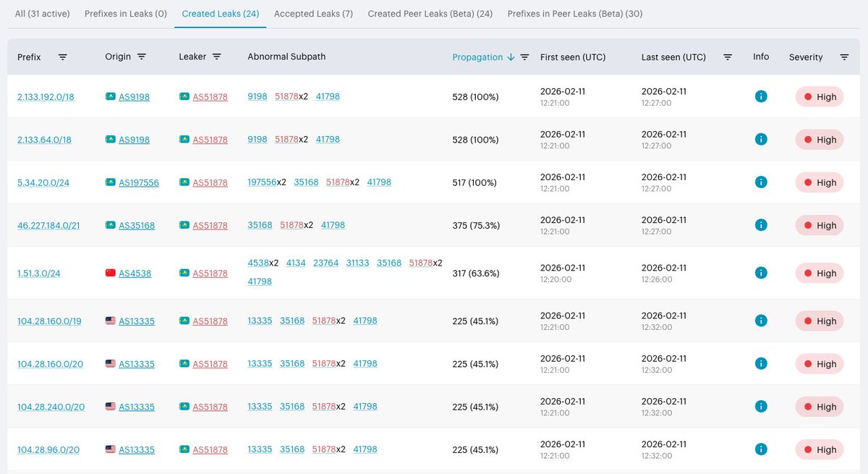Screen dimensions: 868x474
Task: Open the Origin column filter icon
Action: [143, 56]
